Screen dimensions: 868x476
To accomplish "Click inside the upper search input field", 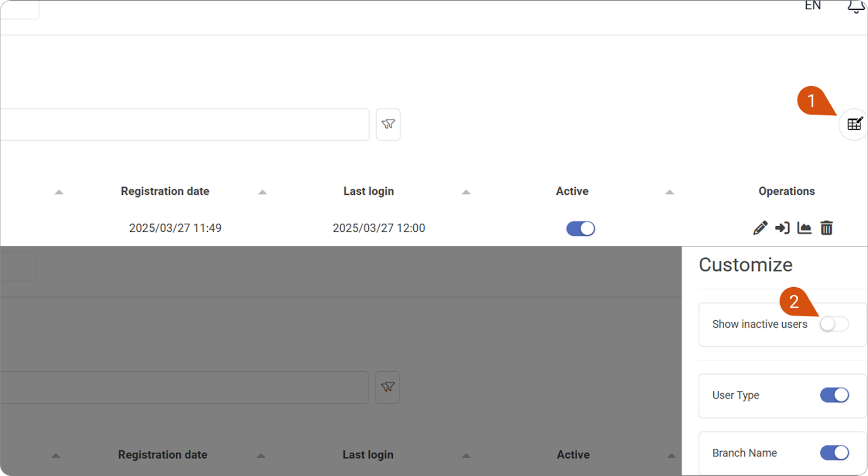I will (184, 124).
